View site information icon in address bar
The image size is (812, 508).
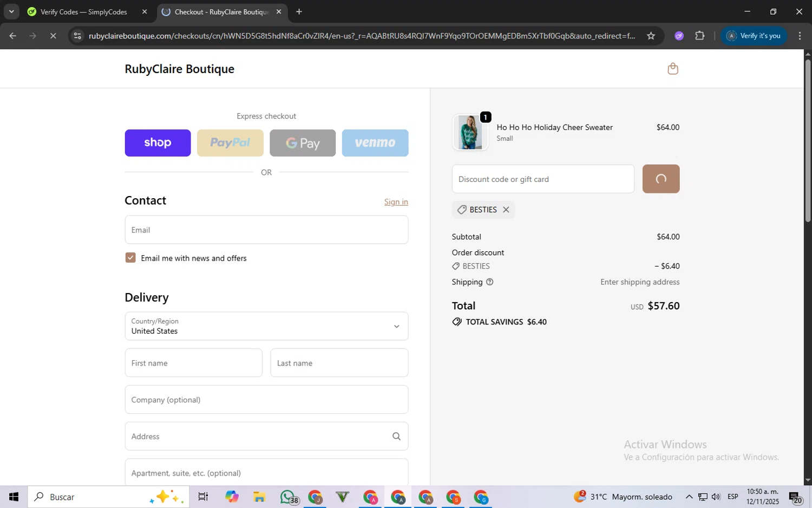(77, 36)
